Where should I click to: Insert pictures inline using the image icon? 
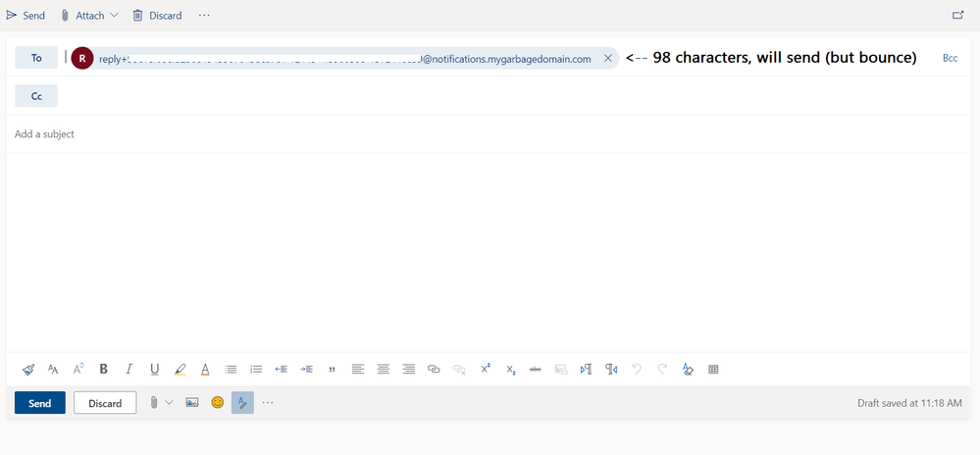[192, 403]
